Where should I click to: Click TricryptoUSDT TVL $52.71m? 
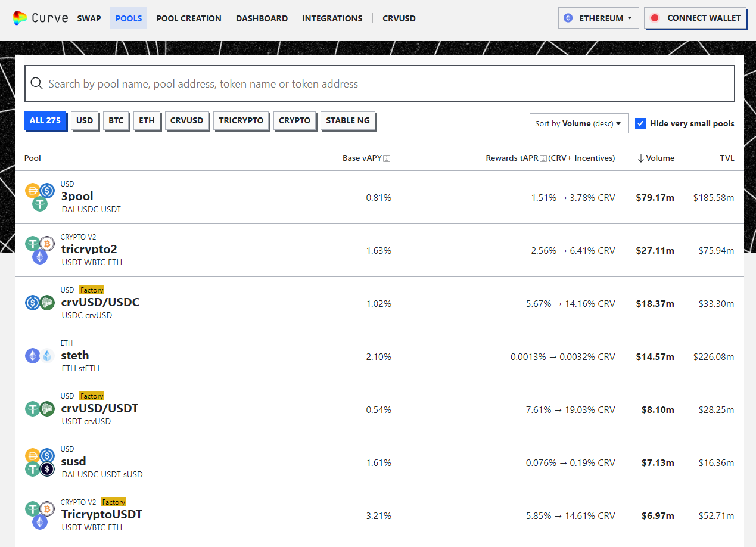(716, 516)
